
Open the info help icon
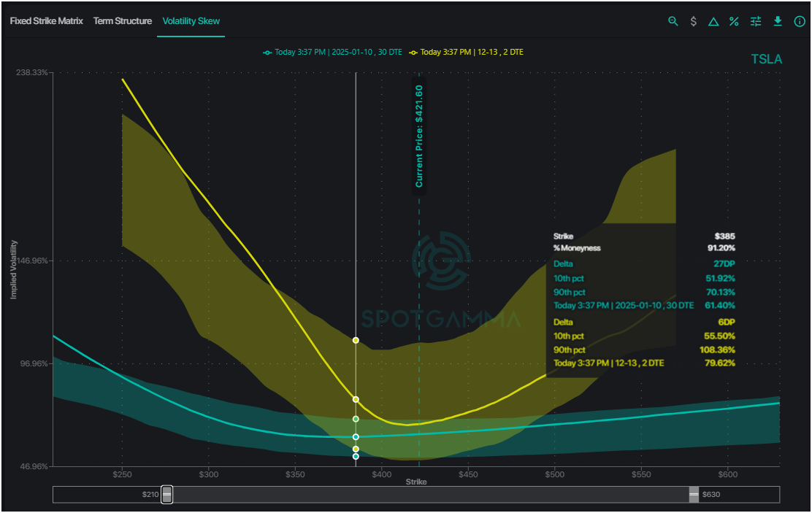click(800, 21)
